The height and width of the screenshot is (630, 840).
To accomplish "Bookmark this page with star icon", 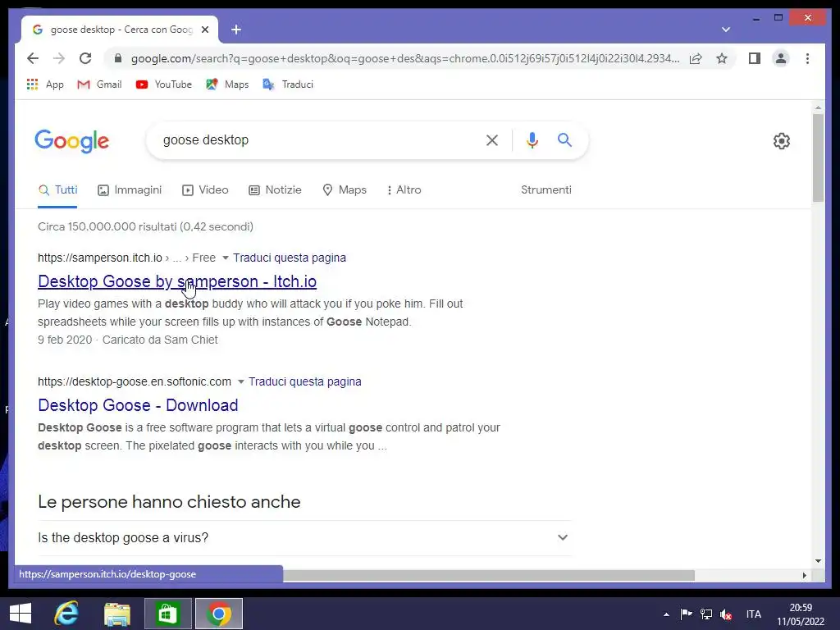I will tap(722, 58).
